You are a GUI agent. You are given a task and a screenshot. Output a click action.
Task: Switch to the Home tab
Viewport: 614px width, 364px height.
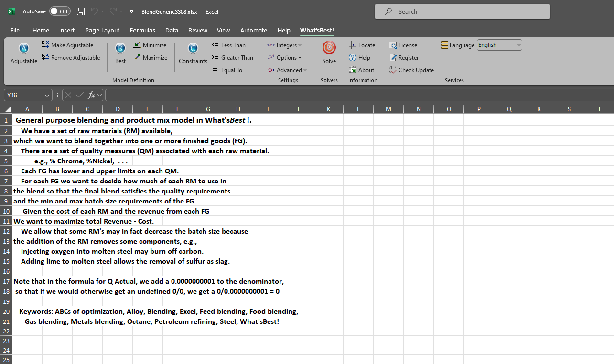coord(41,30)
